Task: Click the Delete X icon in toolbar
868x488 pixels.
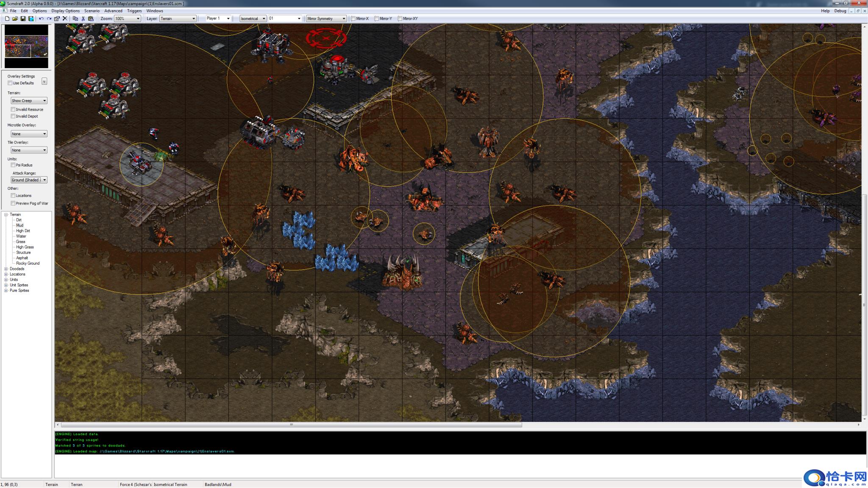Action: [x=65, y=19]
